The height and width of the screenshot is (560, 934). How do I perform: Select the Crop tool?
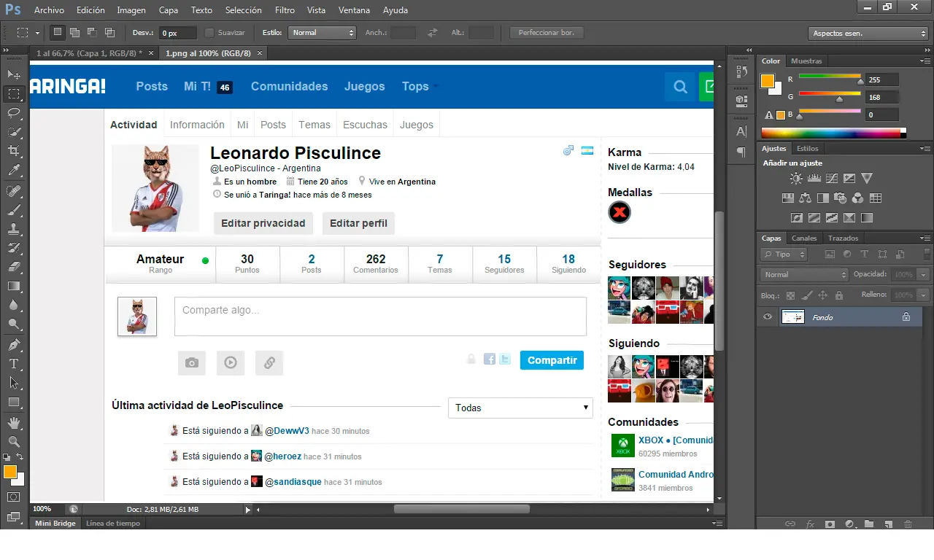[14, 151]
